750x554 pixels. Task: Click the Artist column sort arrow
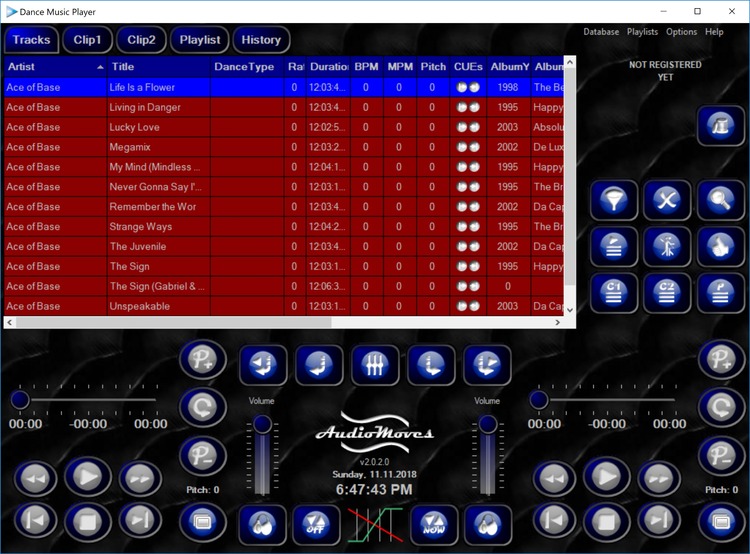(100, 67)
